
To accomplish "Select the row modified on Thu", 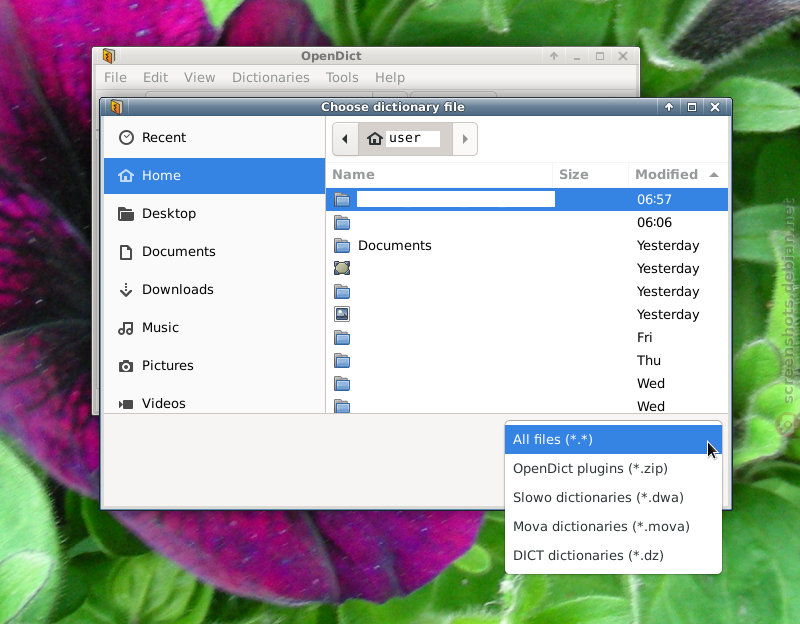I will pos(527,360).
